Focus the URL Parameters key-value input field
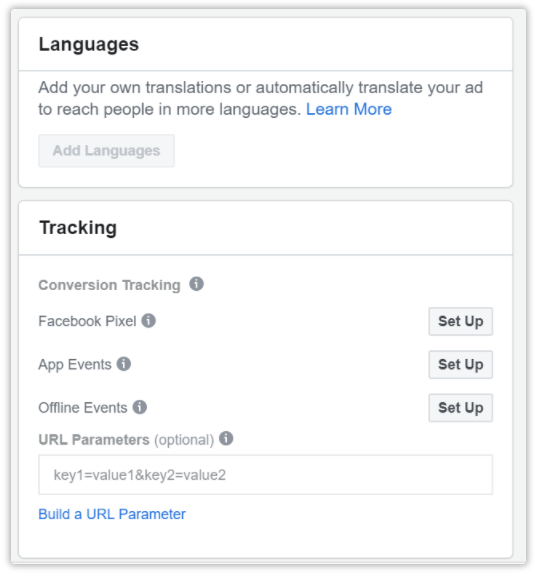The width and height of the screenshot is (535, 577). (265, 475)
